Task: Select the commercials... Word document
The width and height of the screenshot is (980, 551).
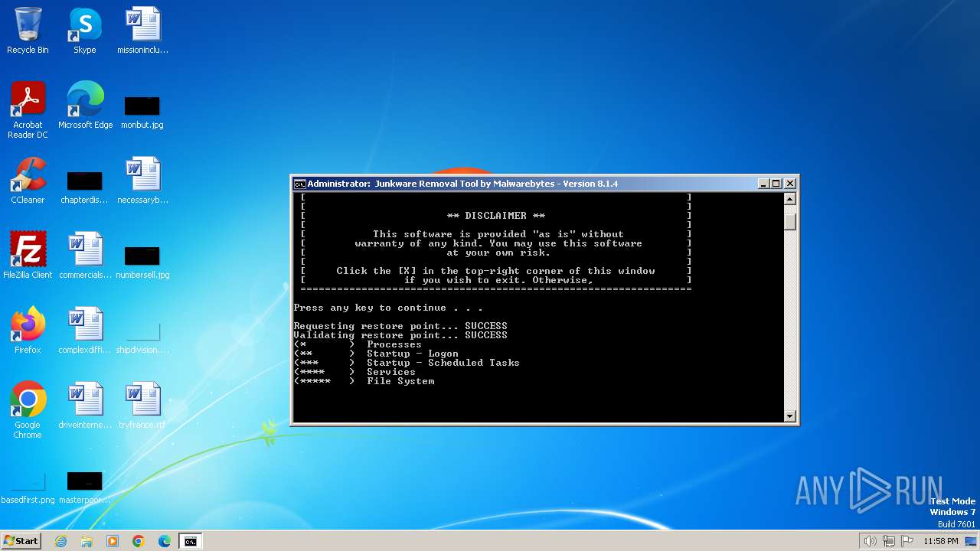Action: [x=85, y=256]
